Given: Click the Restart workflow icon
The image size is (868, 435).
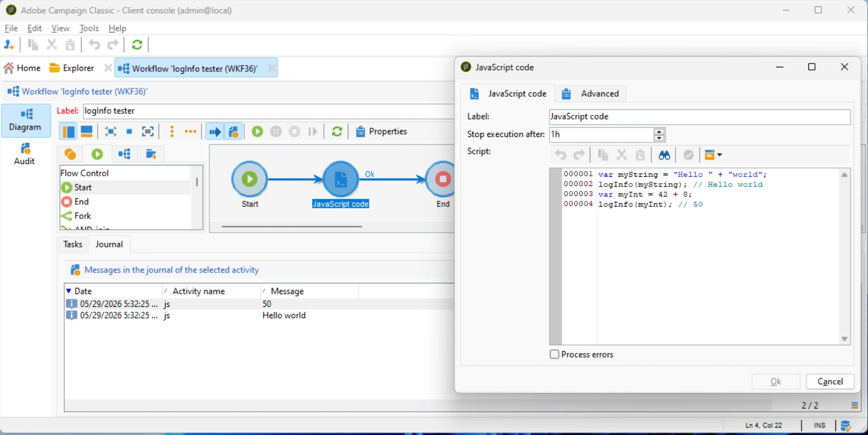Looking at the screenshot, I should tap(313, 131).
